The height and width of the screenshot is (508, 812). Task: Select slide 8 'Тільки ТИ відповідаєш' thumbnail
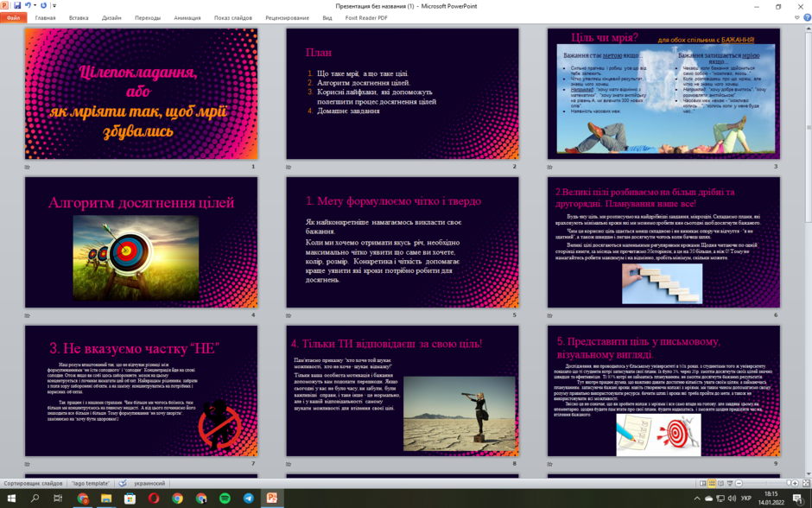coord(403,391)
